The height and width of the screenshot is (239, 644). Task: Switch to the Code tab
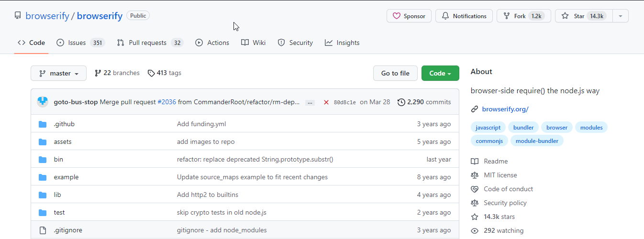point(32,43)
